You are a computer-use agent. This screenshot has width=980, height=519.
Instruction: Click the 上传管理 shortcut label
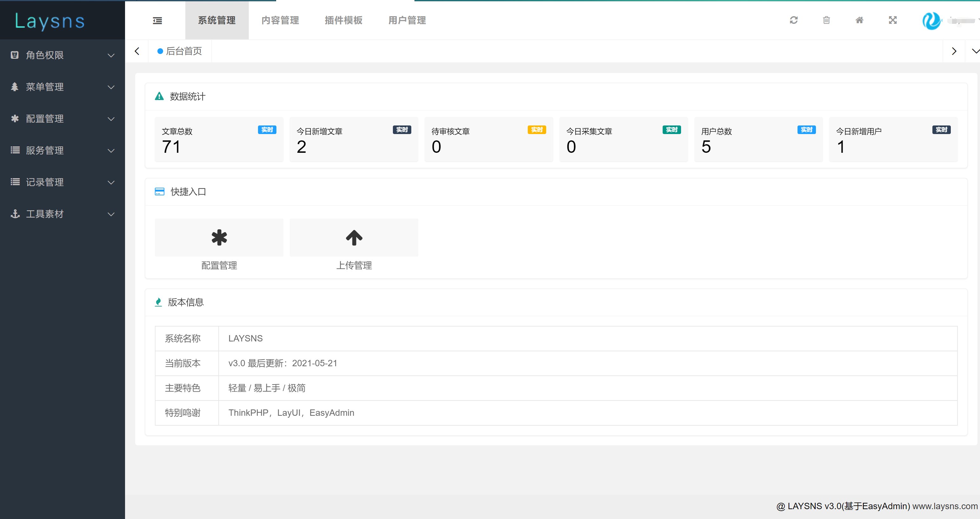pos(354,266)
